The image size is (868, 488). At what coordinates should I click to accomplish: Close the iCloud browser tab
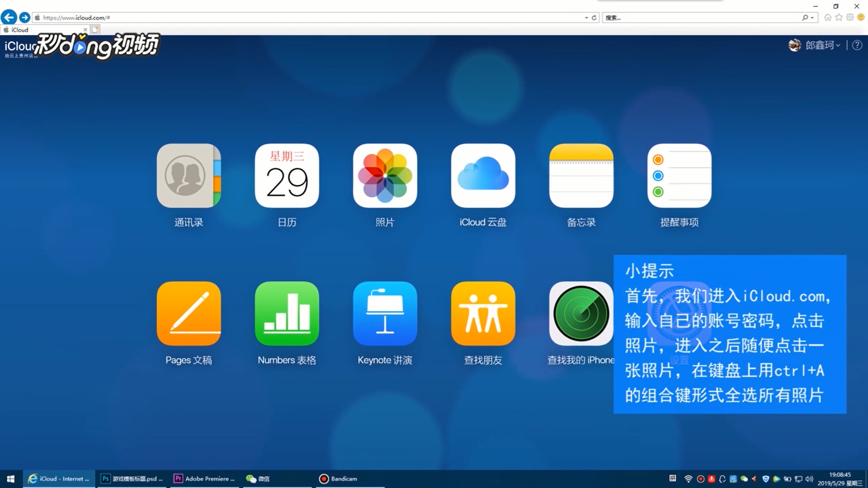point(85,30)
